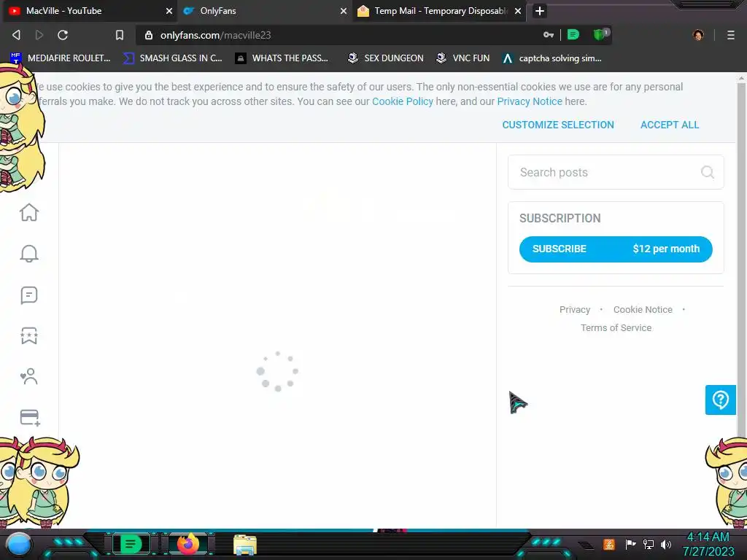Close the MacVille - YouTube tab
The width and height of the screenshot is (747, 560).
[169, 10]
